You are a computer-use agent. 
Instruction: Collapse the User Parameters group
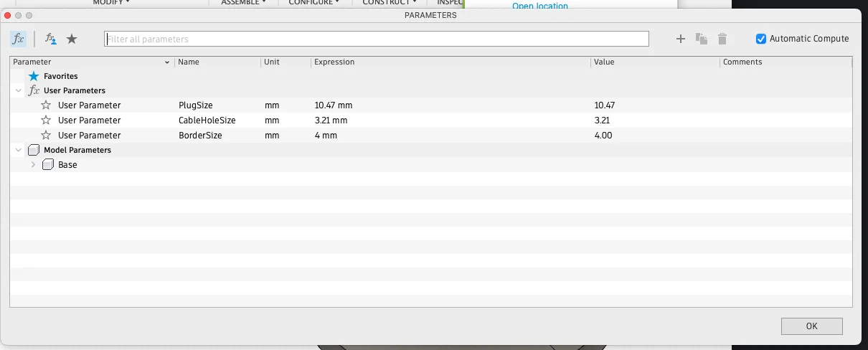(x=17, y=91)
